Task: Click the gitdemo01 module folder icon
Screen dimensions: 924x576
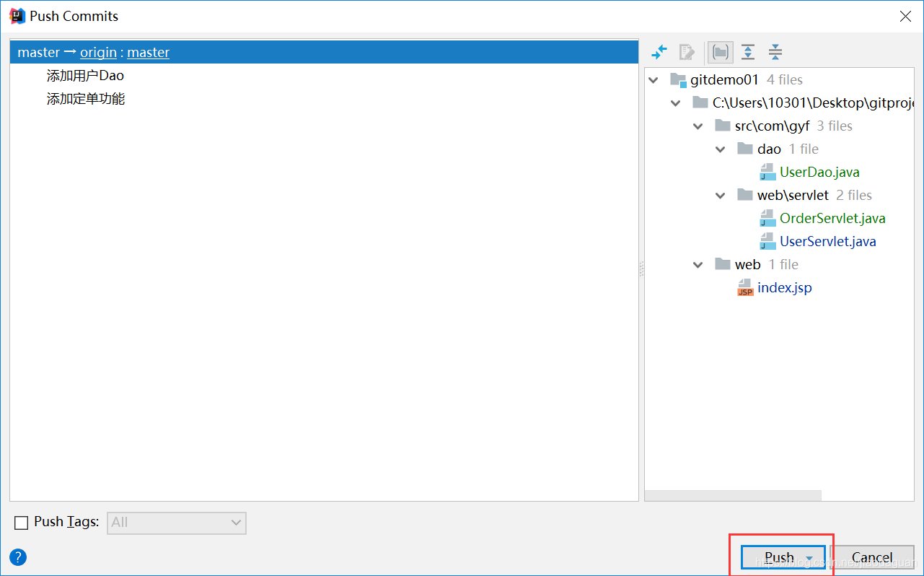Action: click(677, 80)
